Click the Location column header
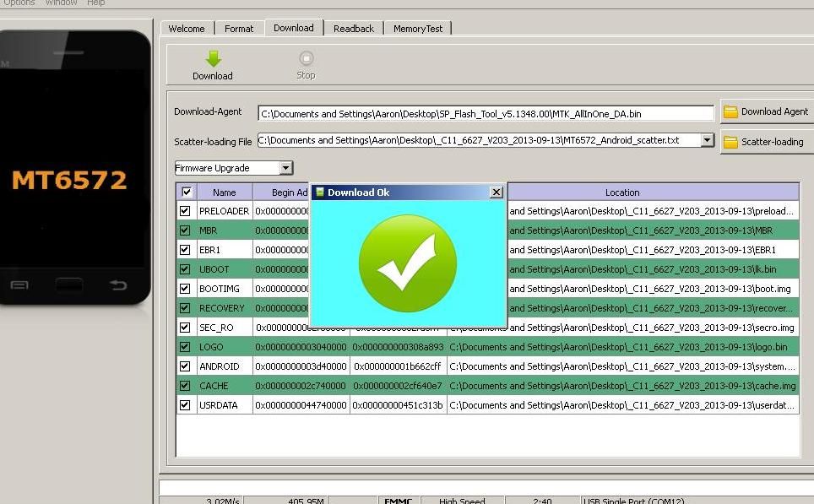Screen dimensions: 814x504 click(x=622, y=192)
